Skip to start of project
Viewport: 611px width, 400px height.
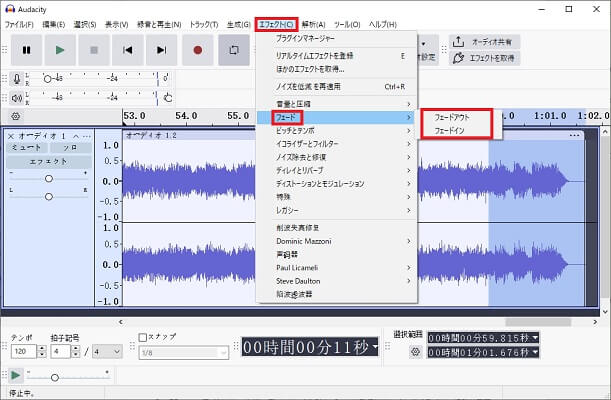pyautogui.click(x=127, y=50)
